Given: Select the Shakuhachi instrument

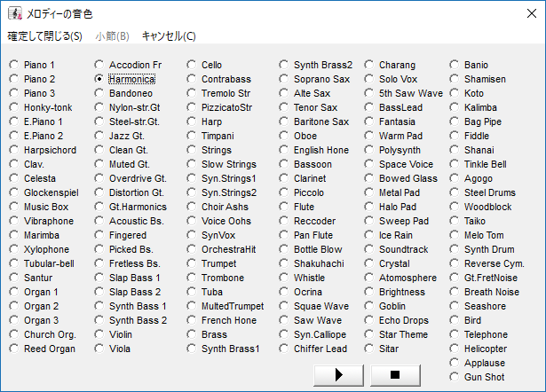Looking at the screenshot, I should coord(284,263).
